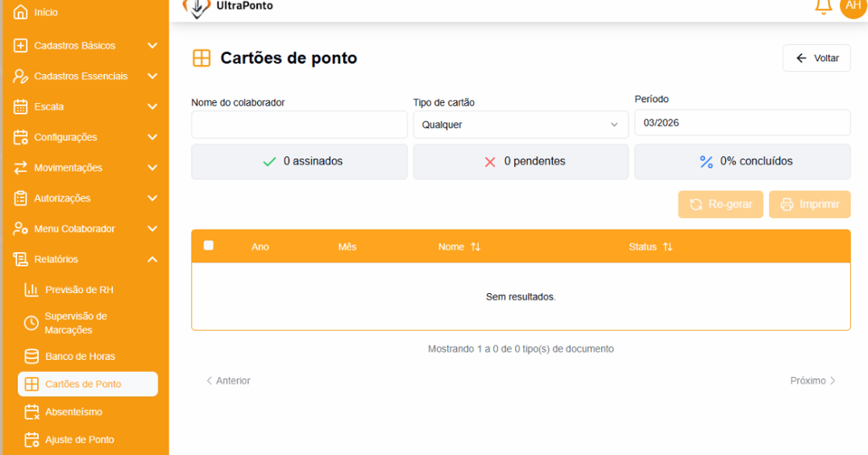Image resolution: width=868 pixels, height=455 pixels.
Task: Expand Menu Colaborador chevron
Action: click(152, 229)
